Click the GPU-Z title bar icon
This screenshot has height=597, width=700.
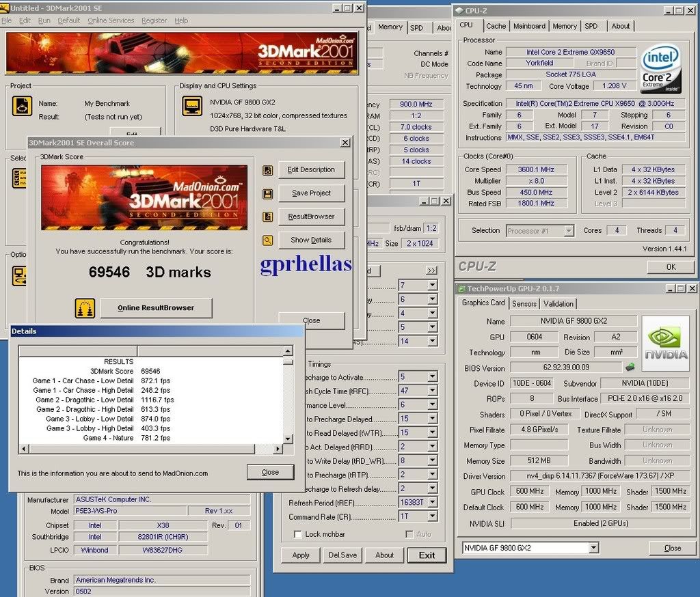point(461,289)
